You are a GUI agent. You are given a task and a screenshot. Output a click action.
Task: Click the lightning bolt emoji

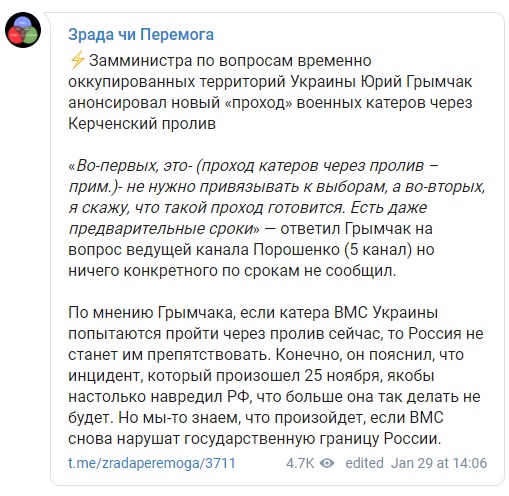(77, 60)
